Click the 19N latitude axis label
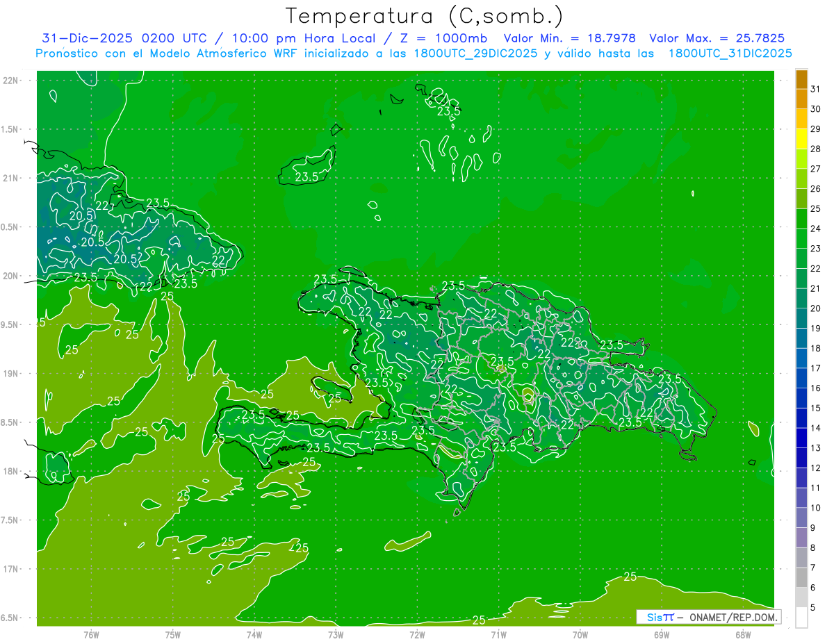Screen dimensions: 834x644 10,374
